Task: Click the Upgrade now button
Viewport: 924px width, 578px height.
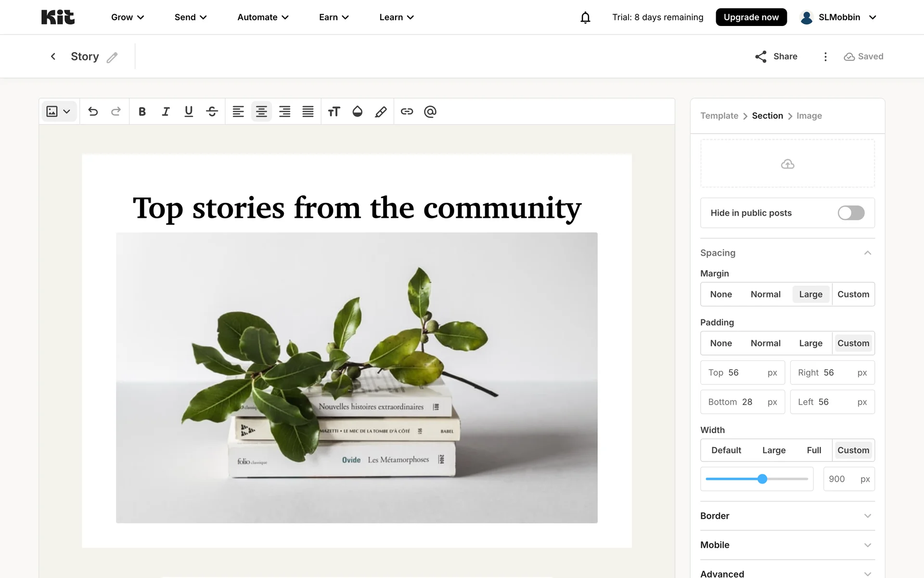Action: click(751, 17)
